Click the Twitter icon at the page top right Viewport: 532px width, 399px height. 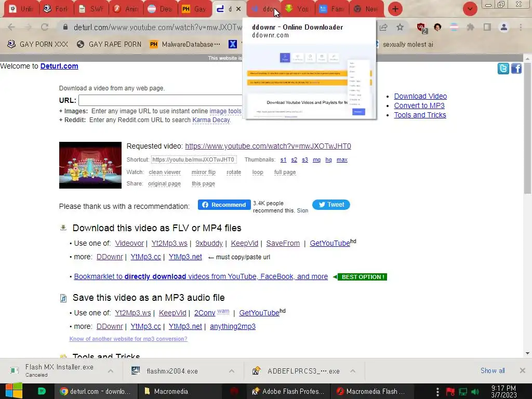point(503,69)
